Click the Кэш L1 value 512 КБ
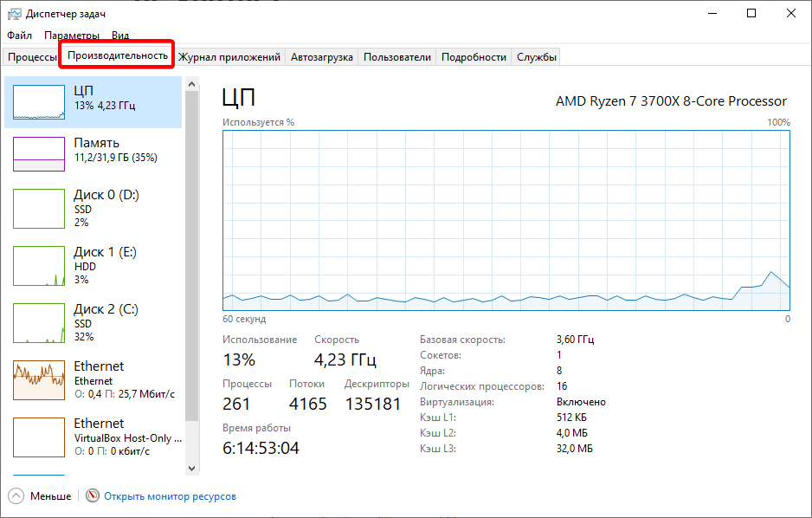812x518 pixels. (x=571, y=418)
